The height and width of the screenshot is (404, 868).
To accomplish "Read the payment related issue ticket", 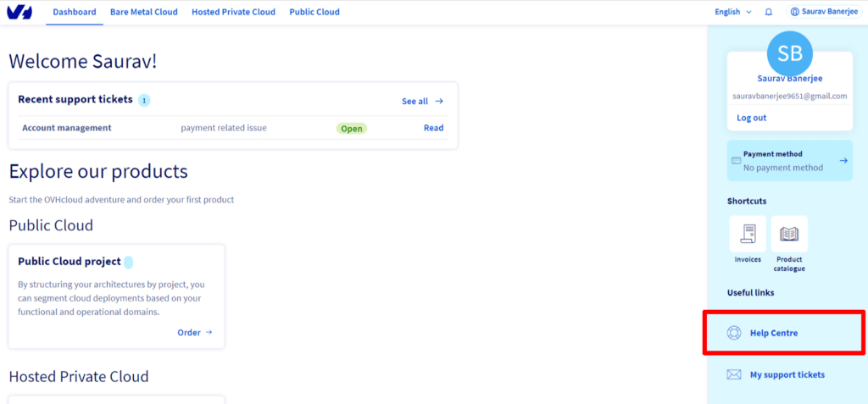I will coord(433,128).
